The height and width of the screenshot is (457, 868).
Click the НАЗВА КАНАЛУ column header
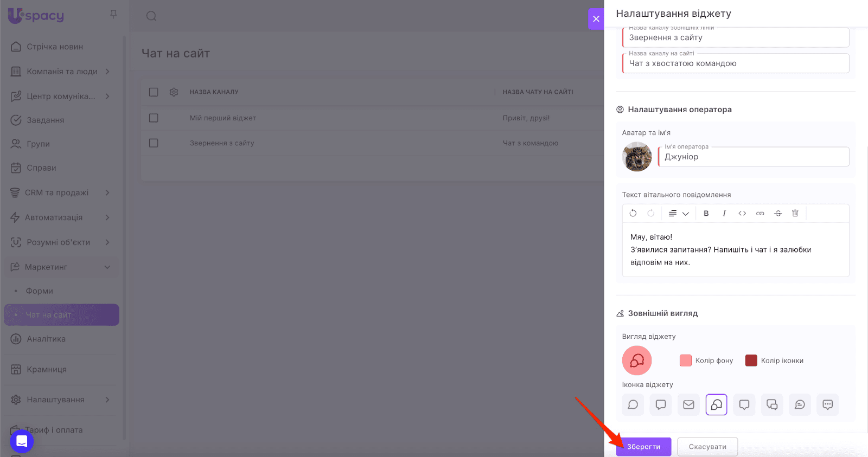coord(214,92)
